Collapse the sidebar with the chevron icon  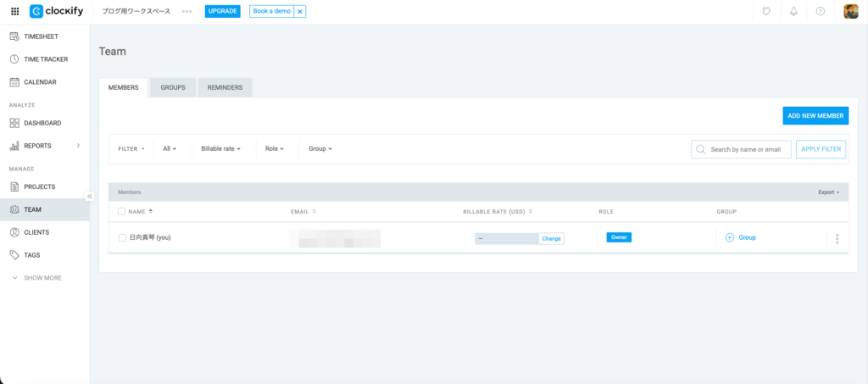[90, 196]
